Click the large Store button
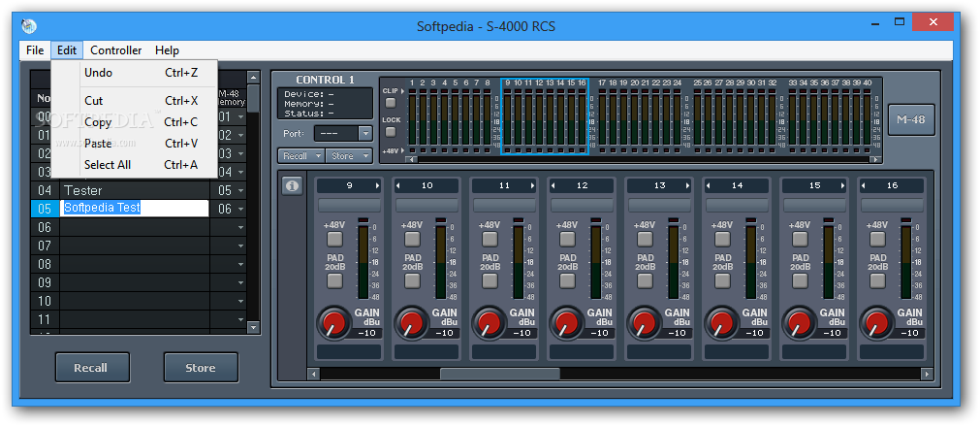This screenshot has width=980, height=426. pos(201,367)
